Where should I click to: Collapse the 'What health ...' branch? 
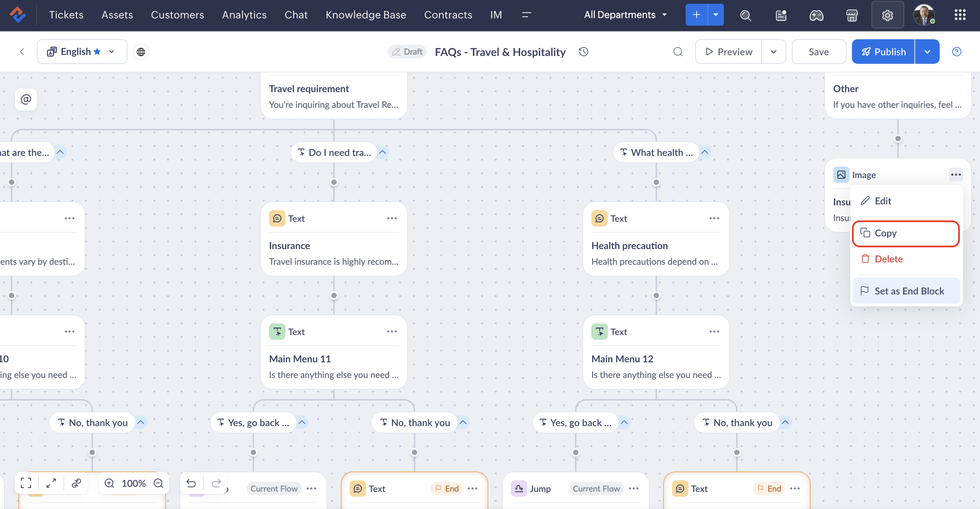pyautogui.click(x=704, y=152)
